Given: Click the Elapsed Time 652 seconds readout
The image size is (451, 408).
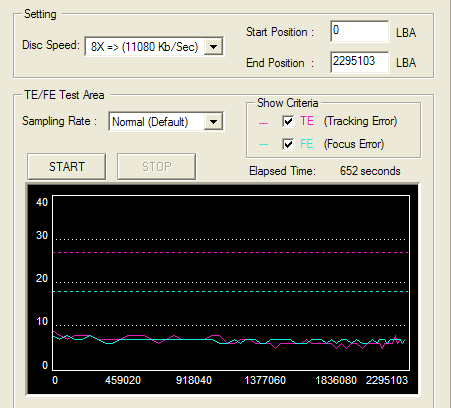Looking at the screenshot, I should (370, 171).
